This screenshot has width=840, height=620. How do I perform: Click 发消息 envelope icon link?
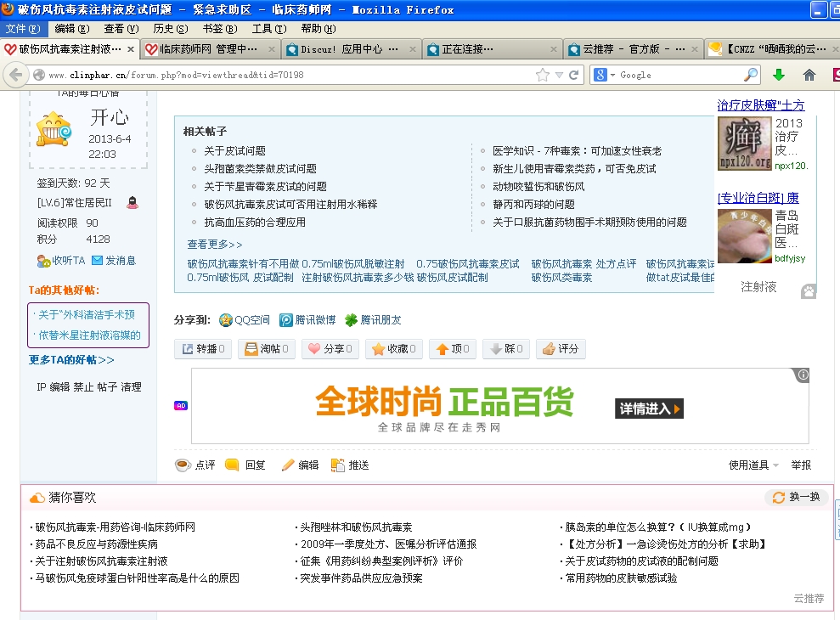click(114, 261)
